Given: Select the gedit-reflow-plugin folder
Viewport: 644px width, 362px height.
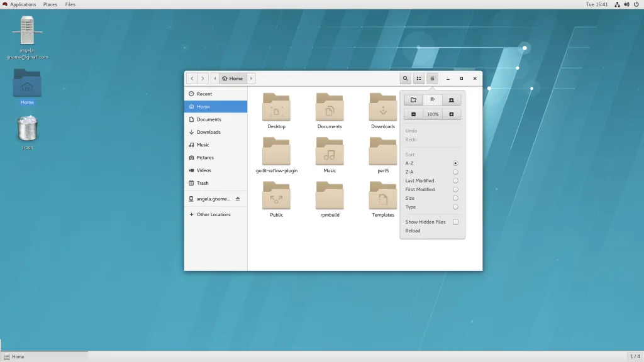Looking at the screenshot, I should click(277, 155).
